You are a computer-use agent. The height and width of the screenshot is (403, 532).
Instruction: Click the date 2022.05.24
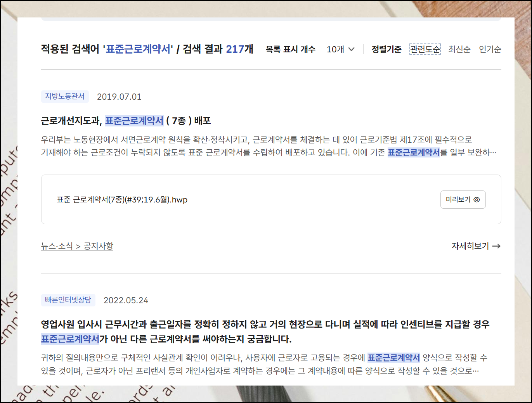pyautogui.click(x=126, y=300)
